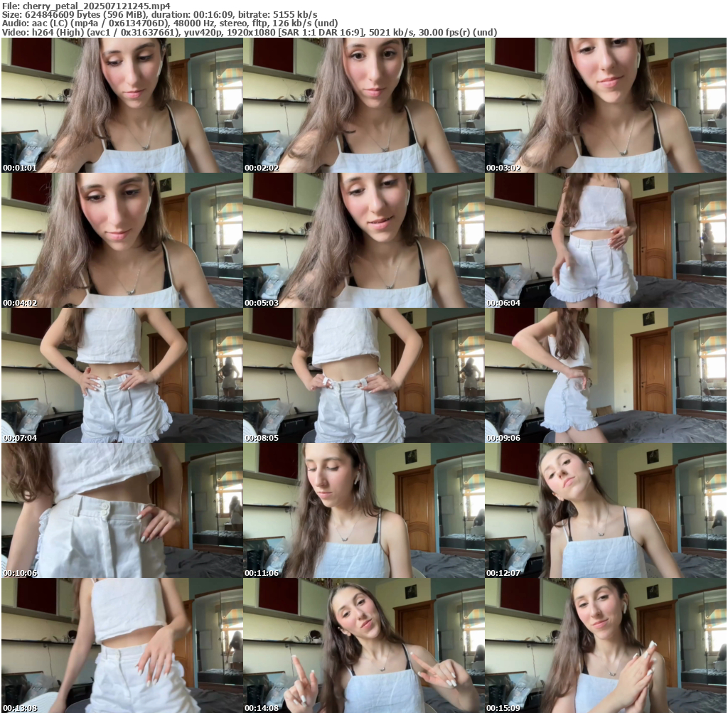Click the file name cherry_petal_202507121245.mp4
Screen dimensions: 728x713
97,6
